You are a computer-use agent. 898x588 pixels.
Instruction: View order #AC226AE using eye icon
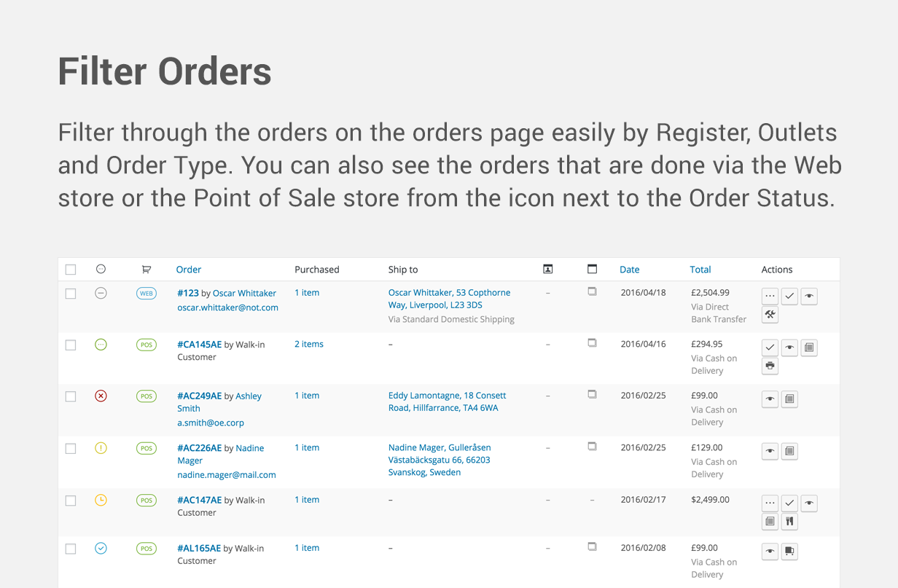click(x=770, y=452)
